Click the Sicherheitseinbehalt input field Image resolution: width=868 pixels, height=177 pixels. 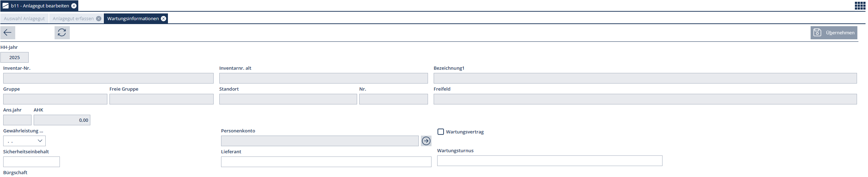(32, 162)
